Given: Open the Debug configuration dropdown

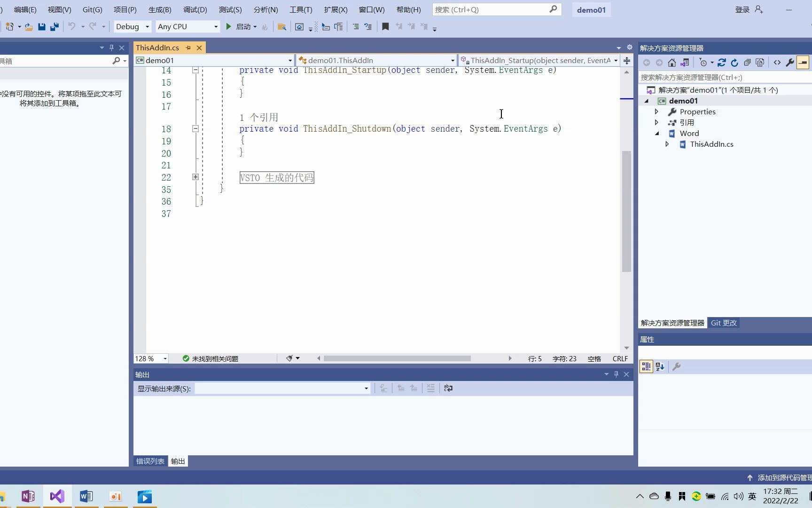Looking at the screenshot, I should pos(132,27).
